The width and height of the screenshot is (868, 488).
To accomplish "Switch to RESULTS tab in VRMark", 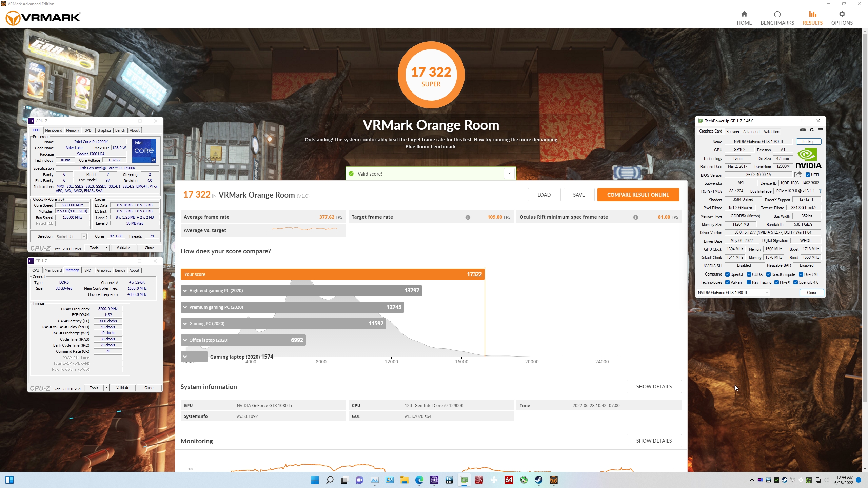I will [812, 18].
